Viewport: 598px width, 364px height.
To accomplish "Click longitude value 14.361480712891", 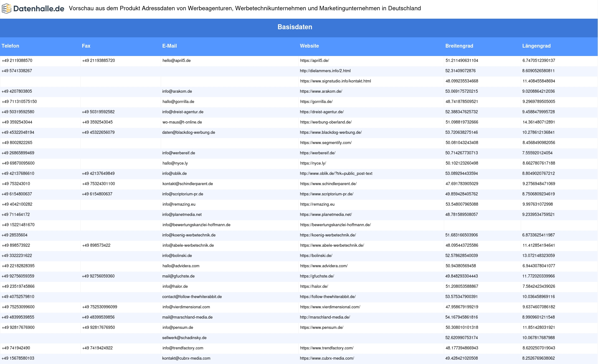I will click(x=539, y=122).
